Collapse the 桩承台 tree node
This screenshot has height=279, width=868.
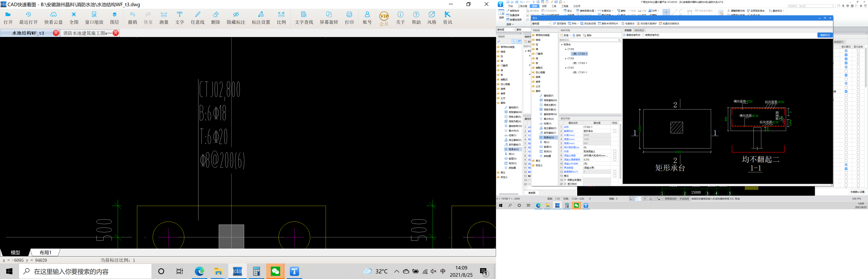562,45
